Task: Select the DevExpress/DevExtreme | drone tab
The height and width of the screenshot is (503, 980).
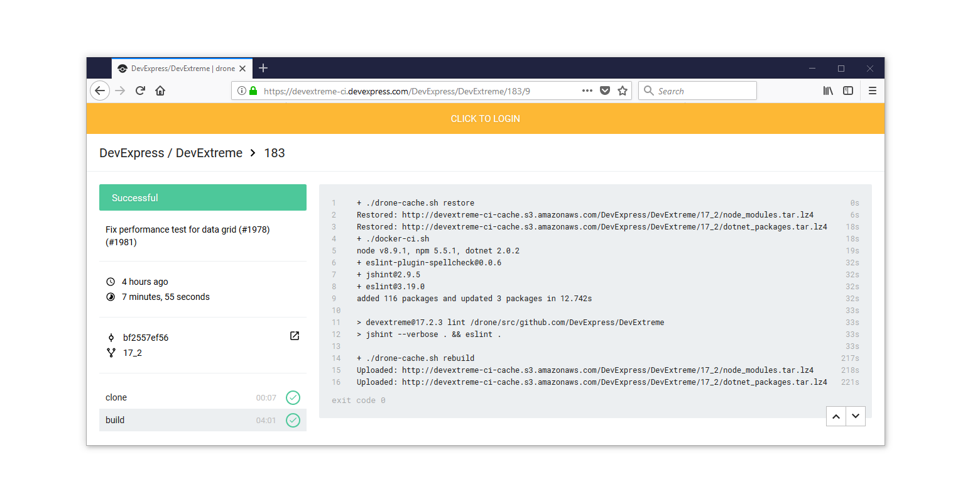Action: pos(182,69)
